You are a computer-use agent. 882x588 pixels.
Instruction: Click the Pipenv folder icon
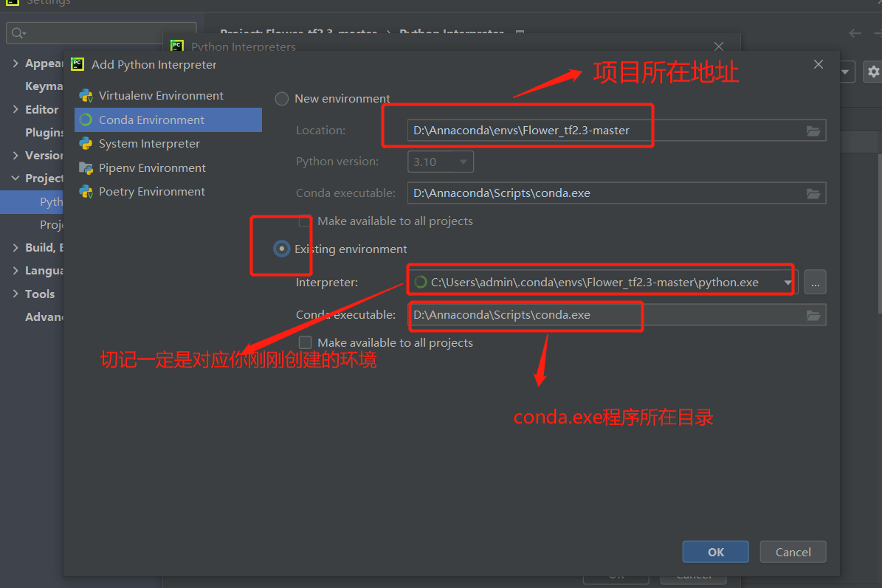[x=86, y=167]
